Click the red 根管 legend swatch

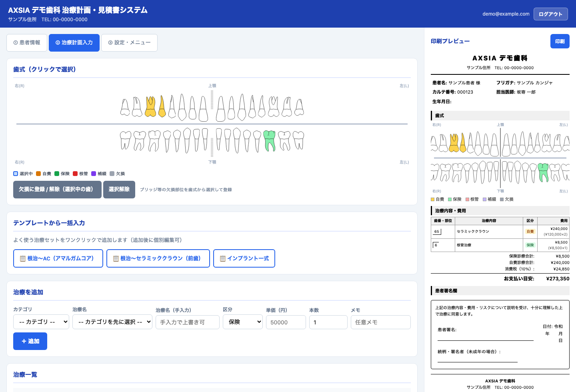(75, 174)
